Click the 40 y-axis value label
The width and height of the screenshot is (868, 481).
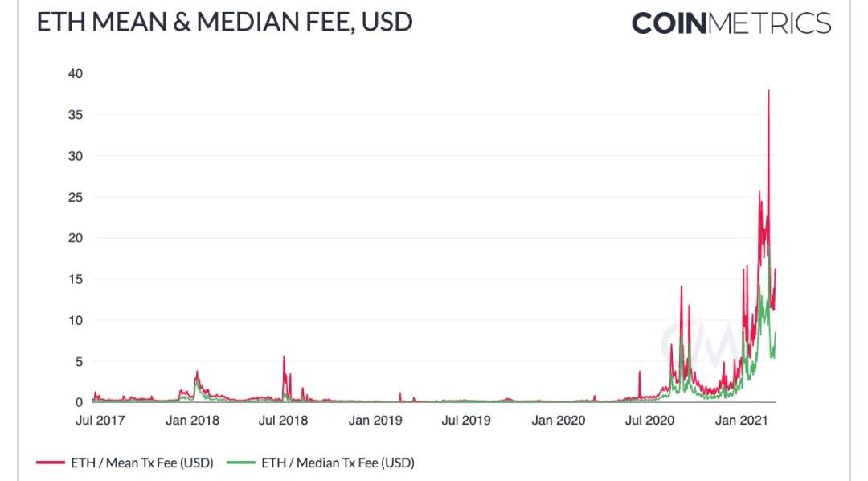click(x=76, y=73)
